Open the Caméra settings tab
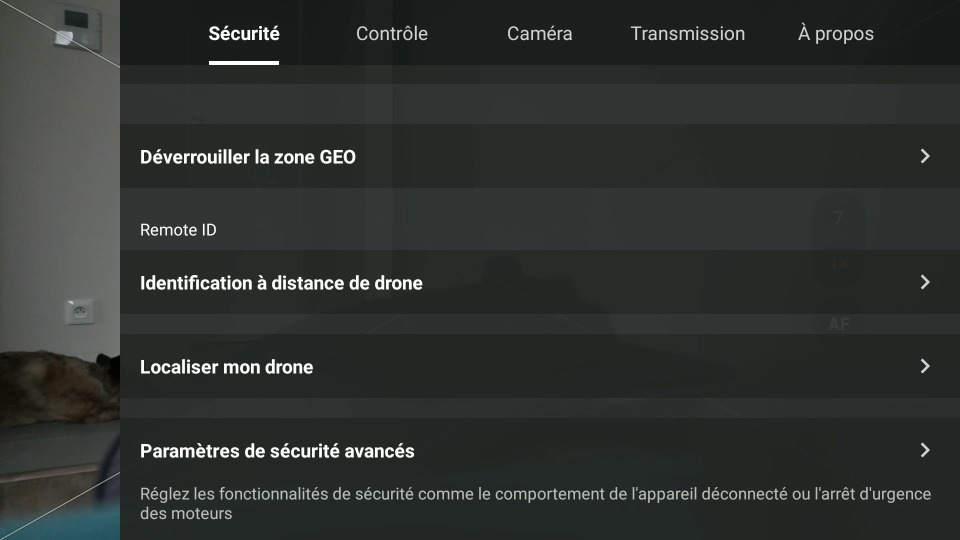 point(539,34)
